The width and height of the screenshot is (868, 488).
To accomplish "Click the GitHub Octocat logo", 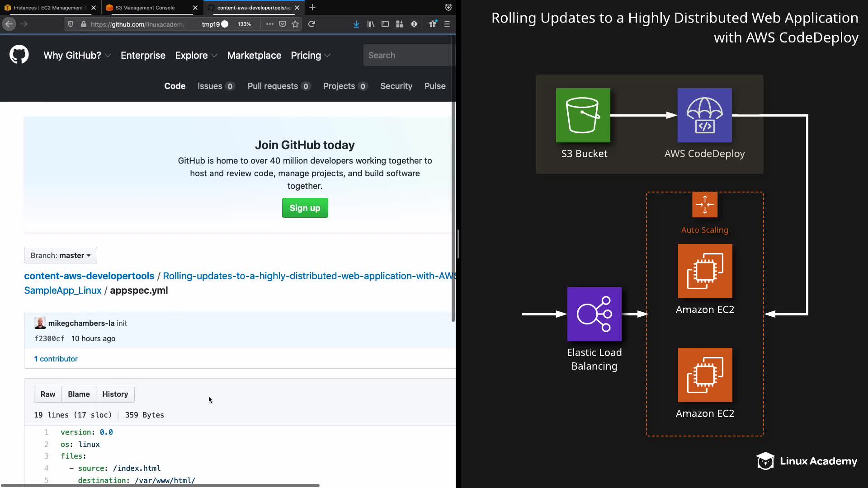I will point(19,55).
